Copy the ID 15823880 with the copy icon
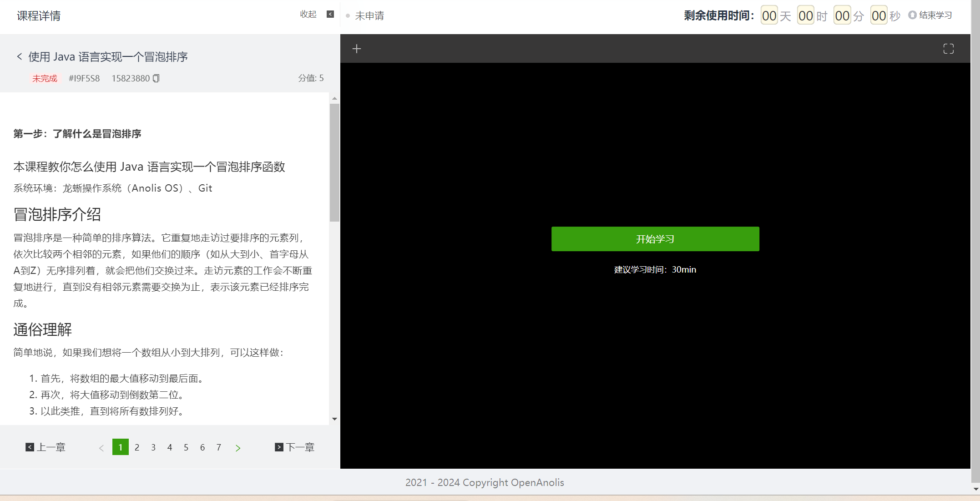 [156, 78]
